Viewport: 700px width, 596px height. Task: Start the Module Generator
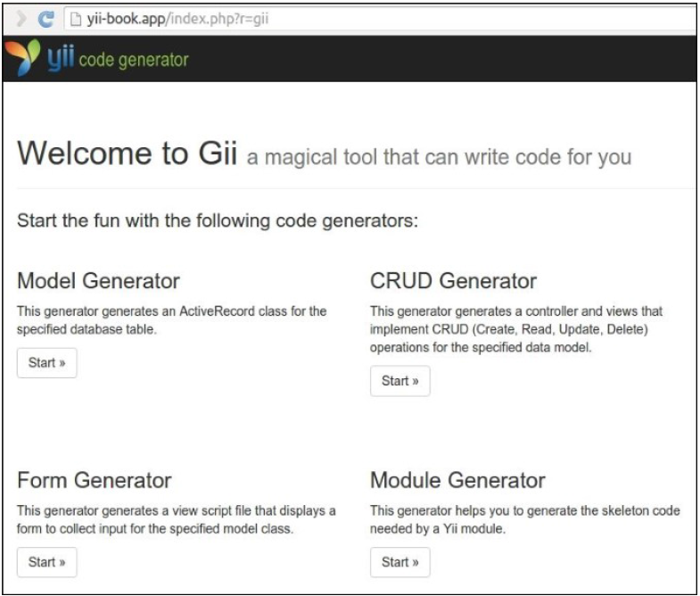click(x=400, y=562)
